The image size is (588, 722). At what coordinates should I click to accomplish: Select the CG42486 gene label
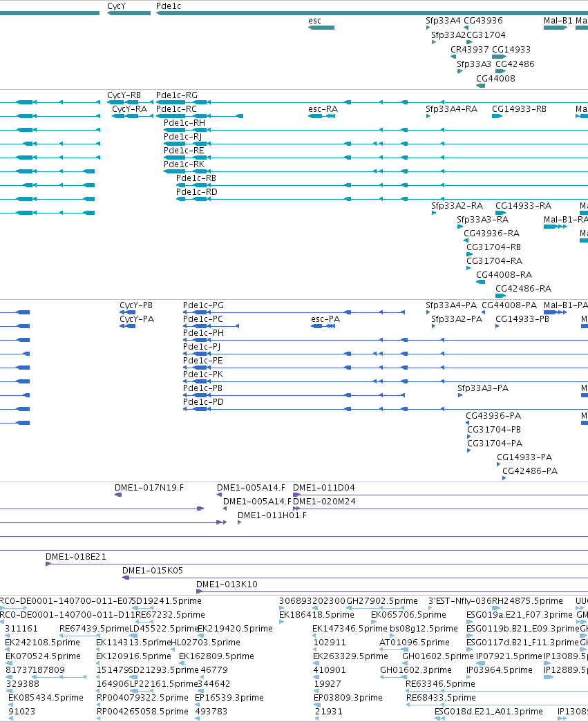515,64
